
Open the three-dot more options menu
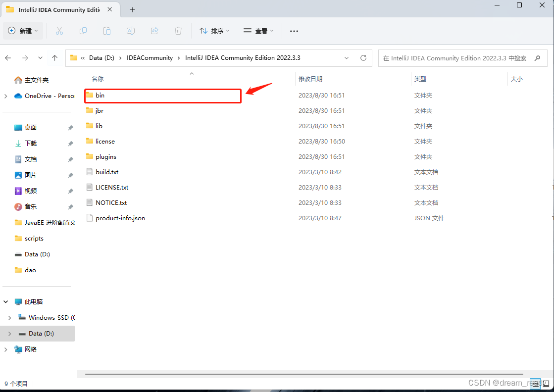pos(294,31)
